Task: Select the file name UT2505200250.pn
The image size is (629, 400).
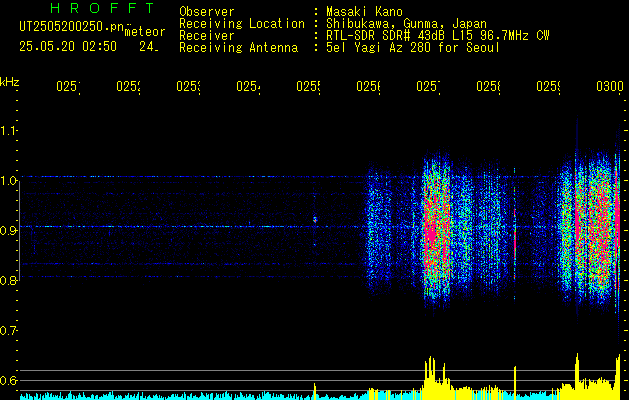Action: pos(72,27)
